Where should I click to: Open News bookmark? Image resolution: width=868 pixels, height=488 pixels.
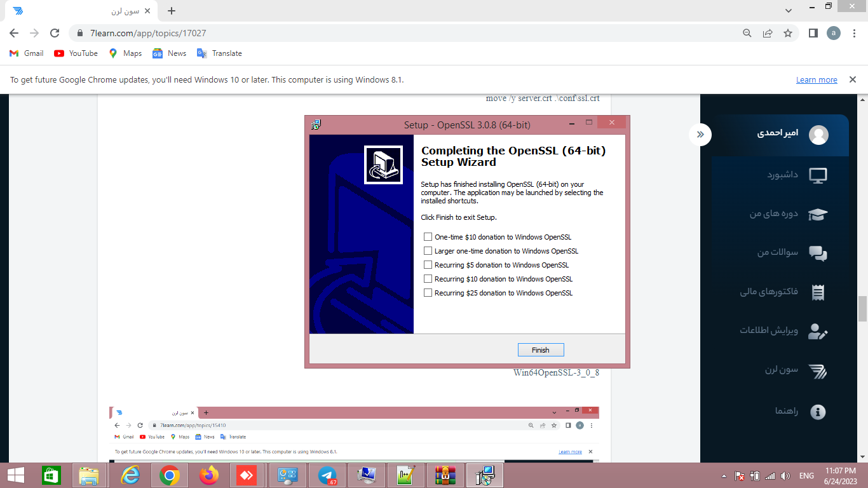(170, 53)
